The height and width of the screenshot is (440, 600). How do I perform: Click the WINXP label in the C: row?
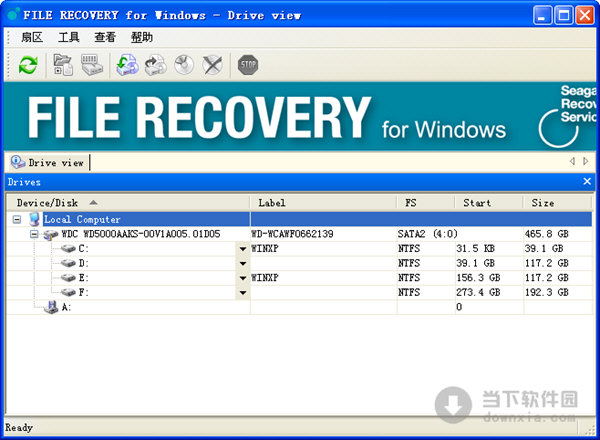(265, 248)
